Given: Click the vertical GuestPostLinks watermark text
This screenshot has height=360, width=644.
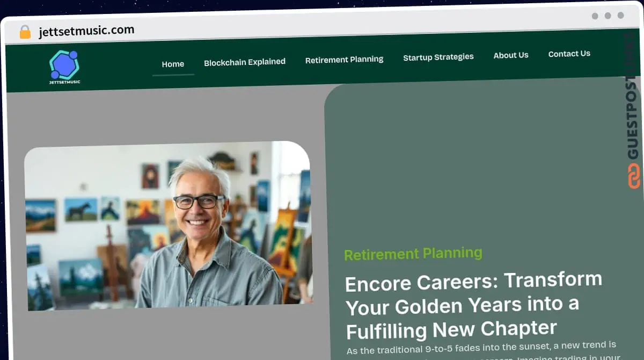Looking at the screenshot, I should coord(634,96).
